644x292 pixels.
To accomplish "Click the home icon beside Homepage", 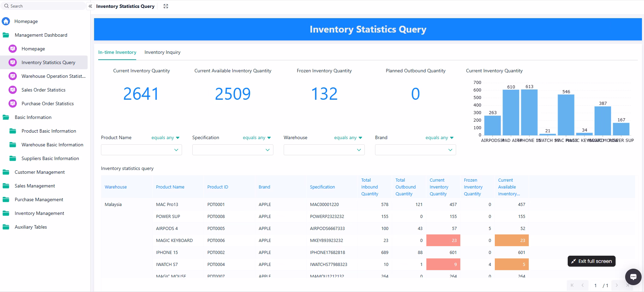I will 6,21.
